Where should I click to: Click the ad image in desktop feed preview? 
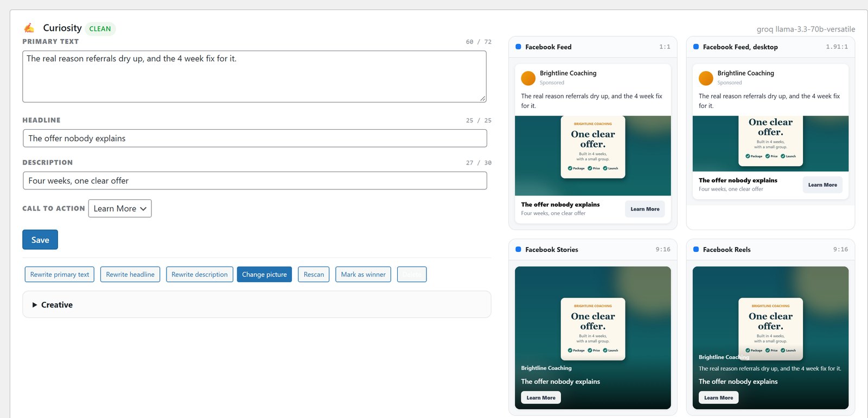(770, 143)
